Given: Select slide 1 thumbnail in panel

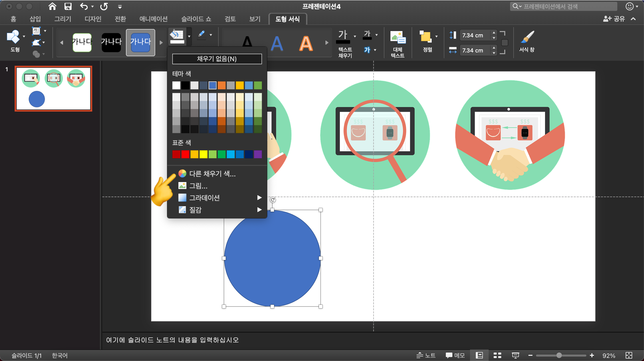Looking at the screenshot, I should coord(53,89).
